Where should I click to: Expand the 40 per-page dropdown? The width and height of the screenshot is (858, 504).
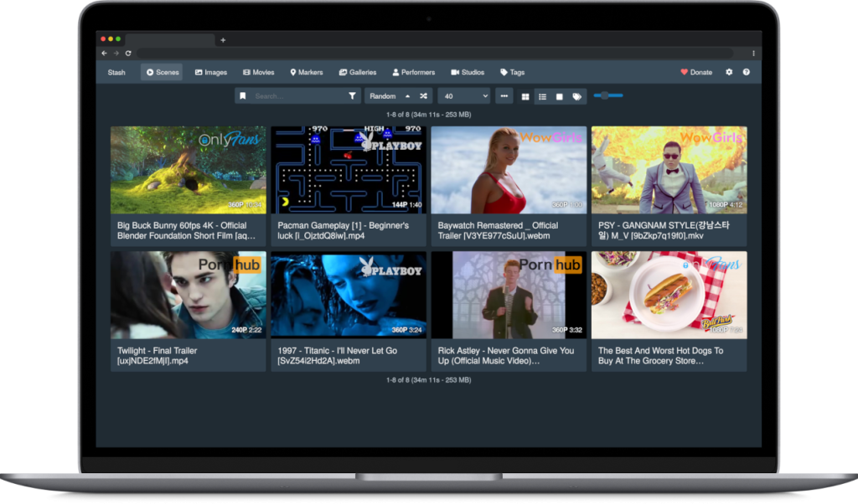tap(463, 96)
